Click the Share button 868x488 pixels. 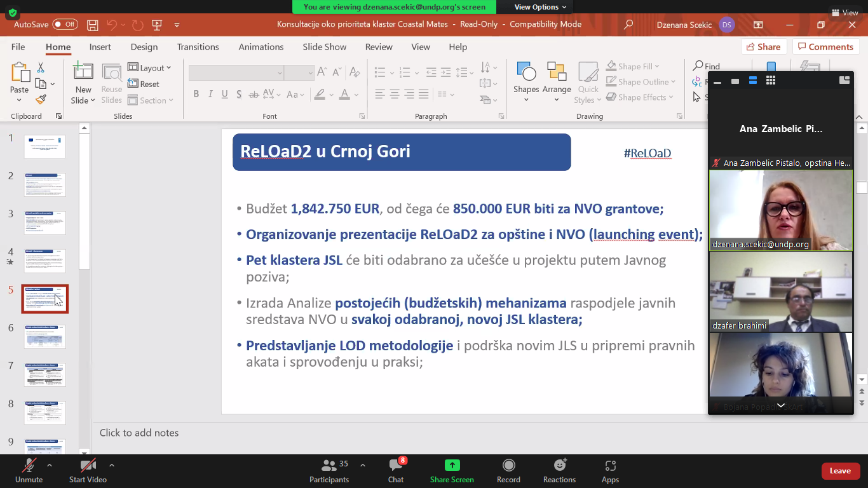764,46
